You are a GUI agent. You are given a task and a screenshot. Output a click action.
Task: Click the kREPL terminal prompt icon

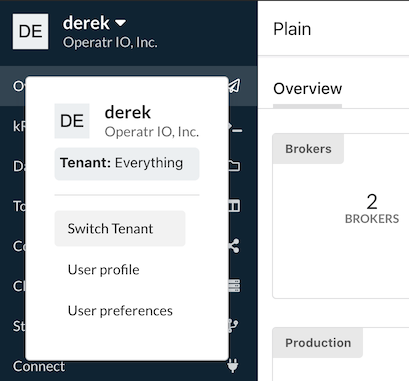tap(236, 128)
